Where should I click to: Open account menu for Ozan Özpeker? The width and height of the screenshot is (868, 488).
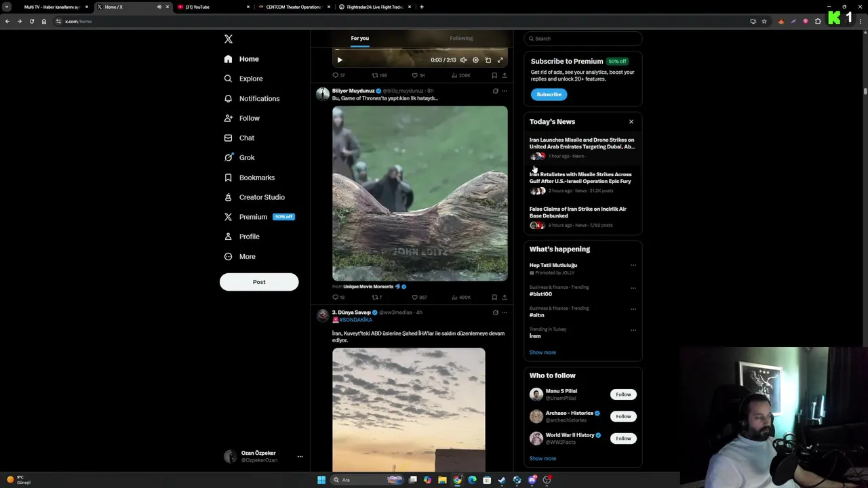point(262,456)
